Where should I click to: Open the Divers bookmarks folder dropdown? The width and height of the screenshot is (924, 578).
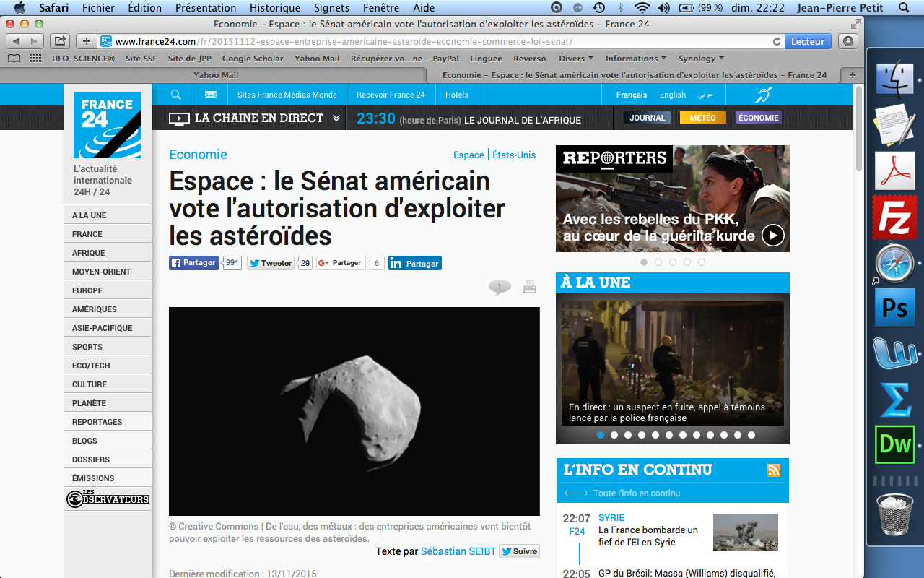[575, 59]
